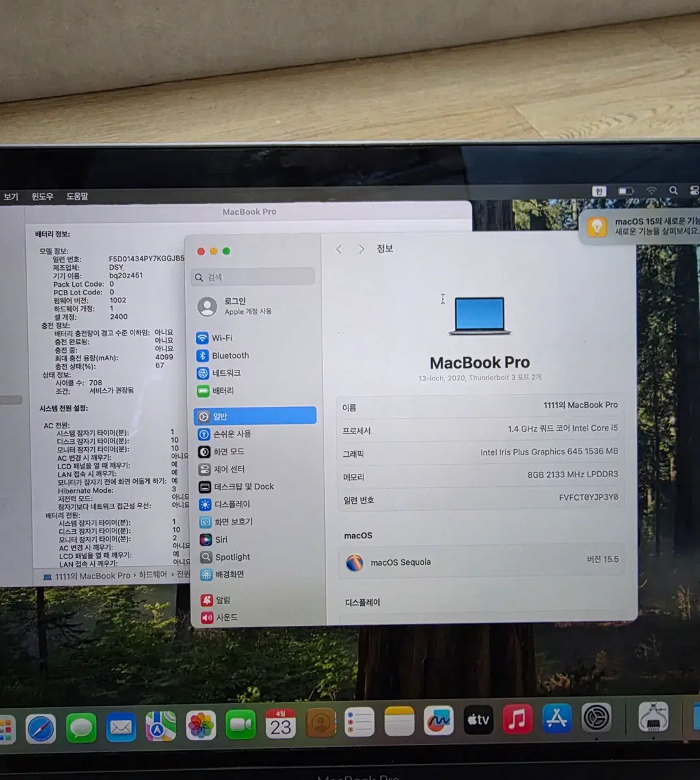Open the 보기 menu
The height and width of the screenshot is (780, 700).
click(11, 196)
